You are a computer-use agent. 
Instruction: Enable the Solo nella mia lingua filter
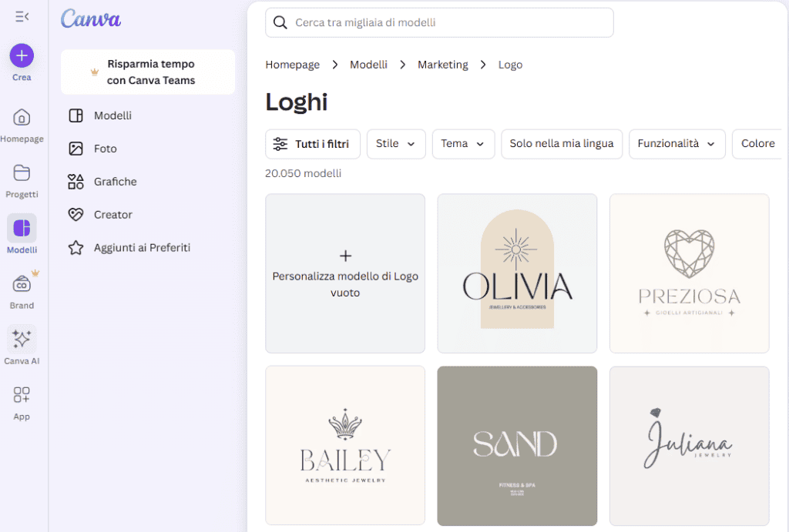point(562,144)
